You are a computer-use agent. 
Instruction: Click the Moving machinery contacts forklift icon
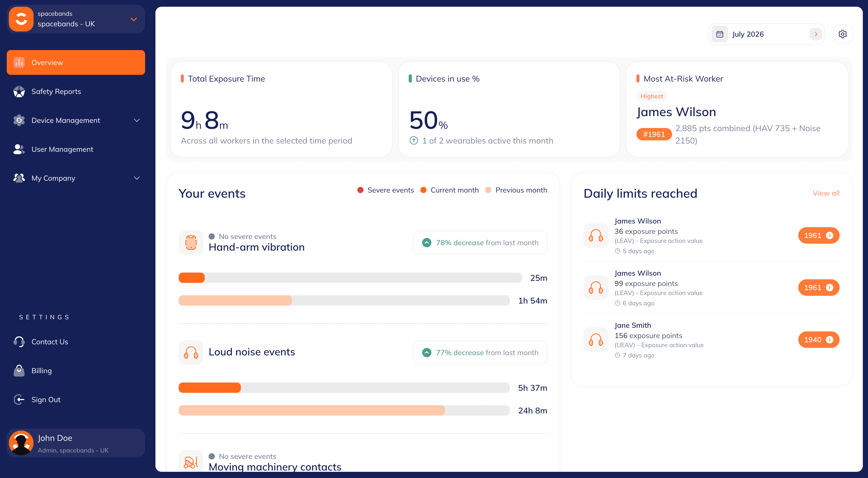pos(191,461)
